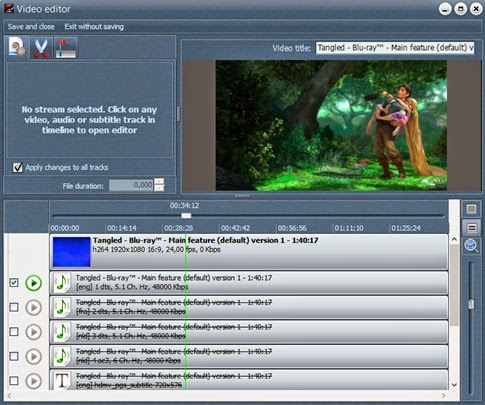
Task: Enable the [fra] 2 dts track checkbox
Action: (14, 307)
